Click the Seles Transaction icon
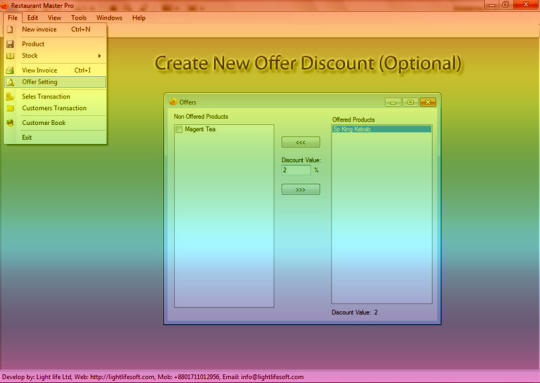The height and width of the screenshot is (383, 540). [10, 96]
